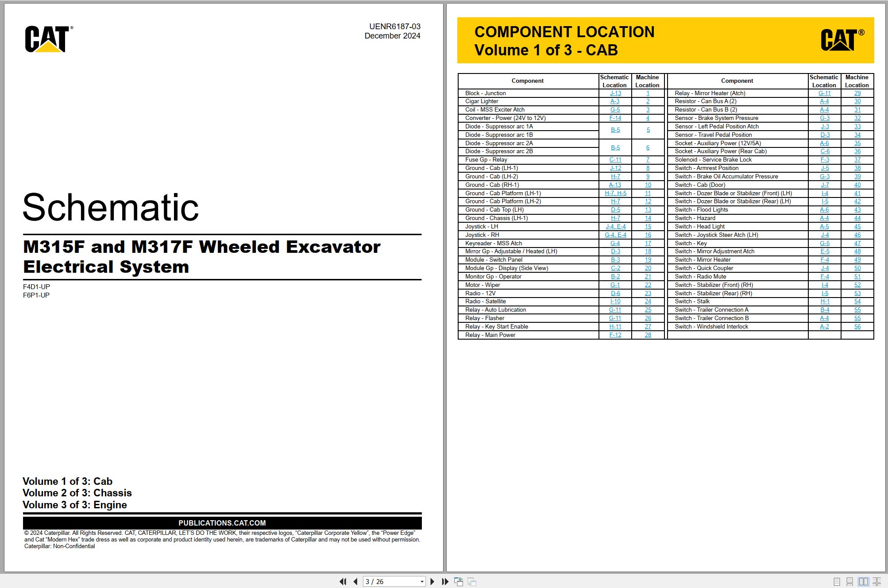Screen dimensions: 888x588
Task: Click B-2 link for Monitor Gp - Operator
Action: tap(615, 277)
